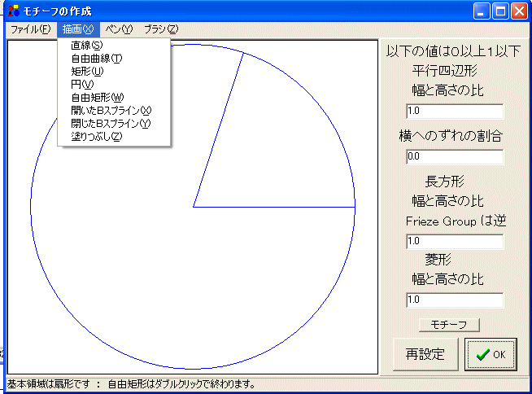This screenshot has height=394, width=532.
Task: Maximize the モチーフの作成 window
Action: pos(500,11)
